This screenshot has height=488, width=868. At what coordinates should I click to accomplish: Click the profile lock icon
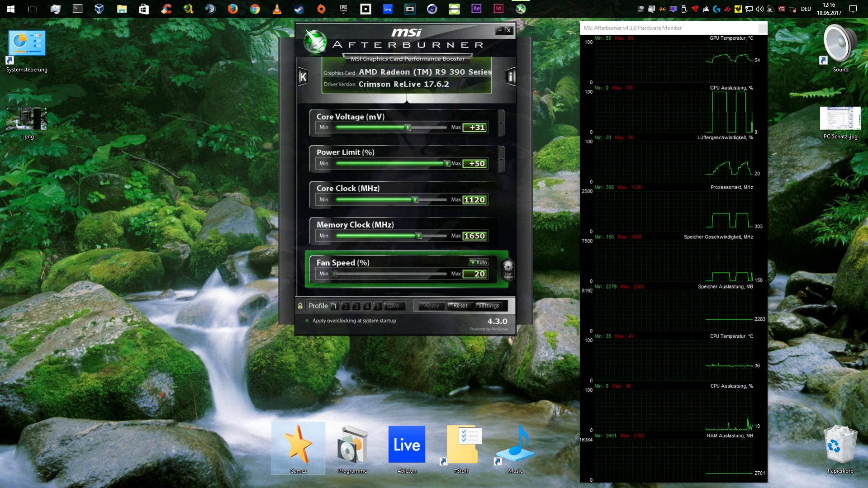coord(300,306)
